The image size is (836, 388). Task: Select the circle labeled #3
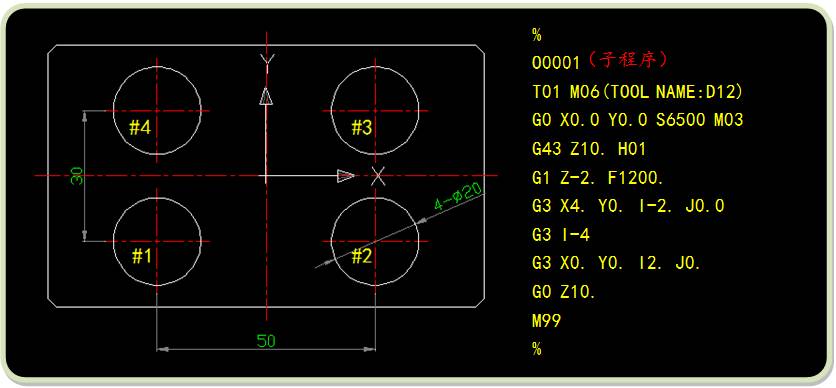tap(375, 110)
